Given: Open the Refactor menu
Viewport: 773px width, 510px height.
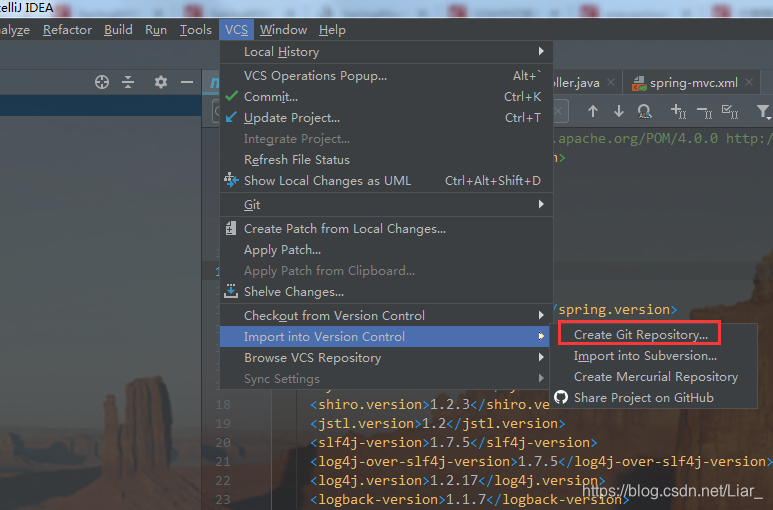Looking at the screenshot, I should 67,30.
